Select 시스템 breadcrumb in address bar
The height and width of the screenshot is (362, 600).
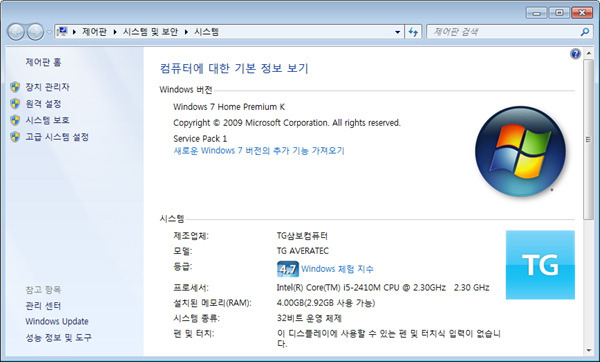pos(206,32)
